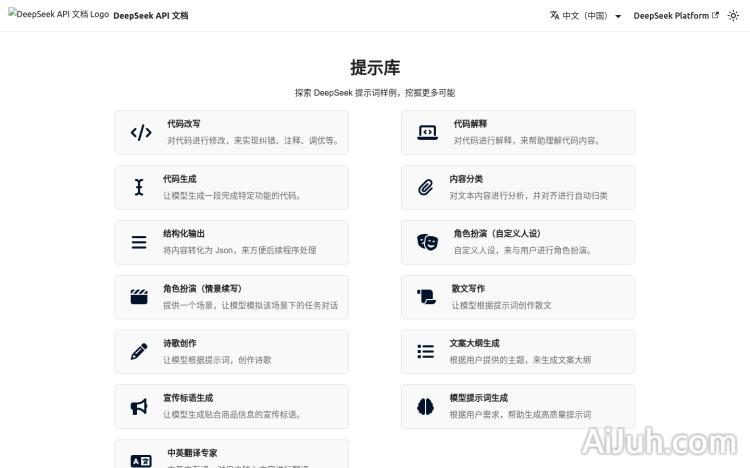The height and width of the screenshot is (468, 750).
Task: Click the terminal icon for 代码解释
Action: click(x=427, y=132)
